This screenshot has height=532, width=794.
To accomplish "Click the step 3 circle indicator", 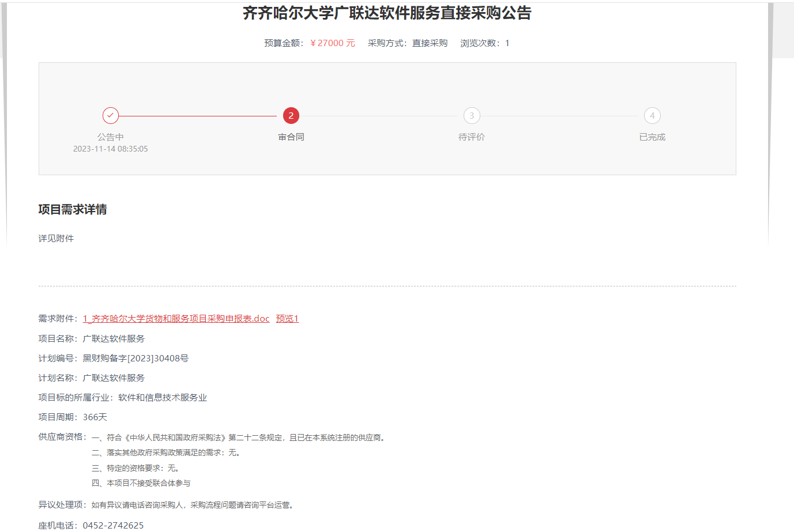I will pyautogui.click(x=472, y=116).
